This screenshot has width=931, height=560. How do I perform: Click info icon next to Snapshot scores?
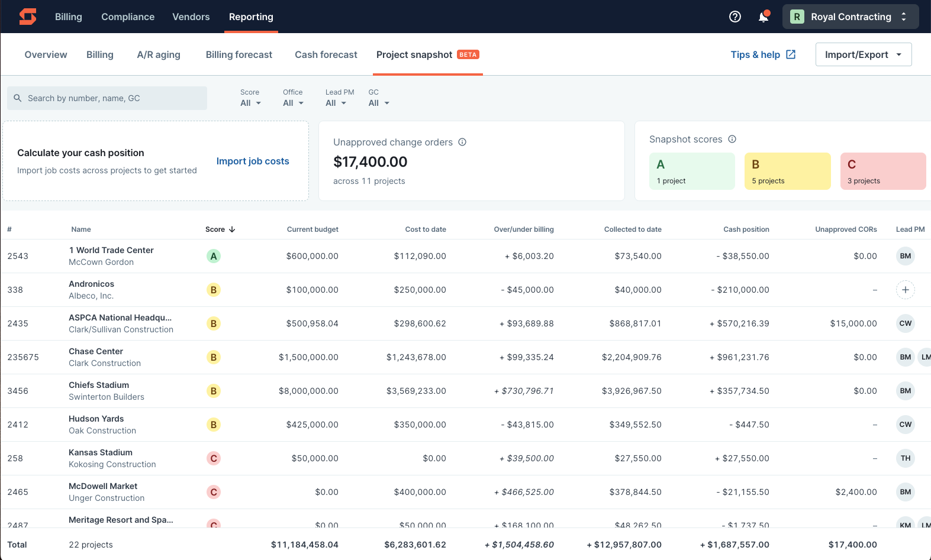[732, 139]
